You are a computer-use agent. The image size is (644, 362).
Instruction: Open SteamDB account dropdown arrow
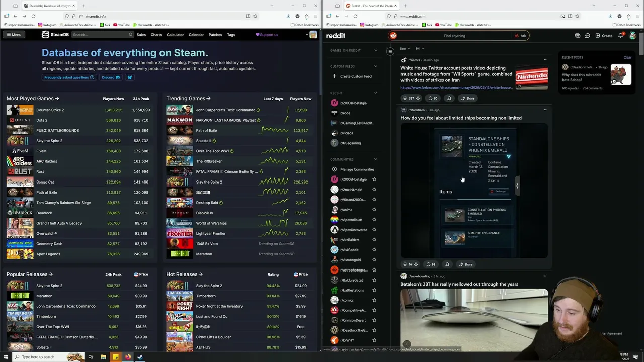(307, 35)
